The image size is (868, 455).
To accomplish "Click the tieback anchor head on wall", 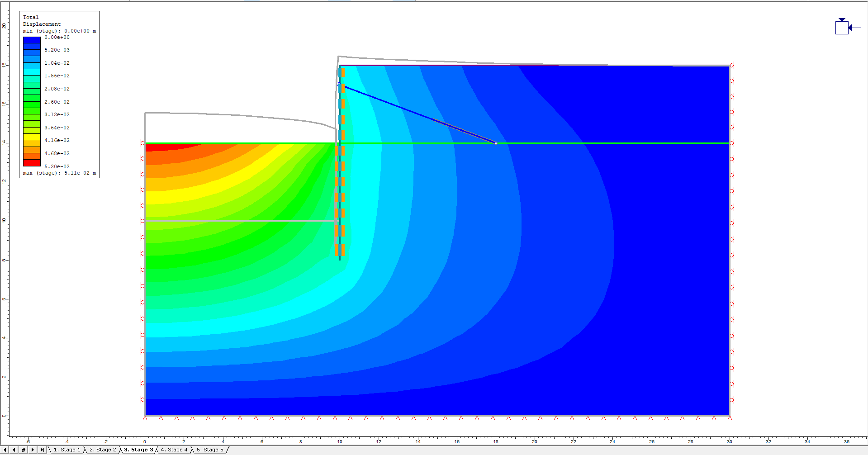I will pos(339,85).
